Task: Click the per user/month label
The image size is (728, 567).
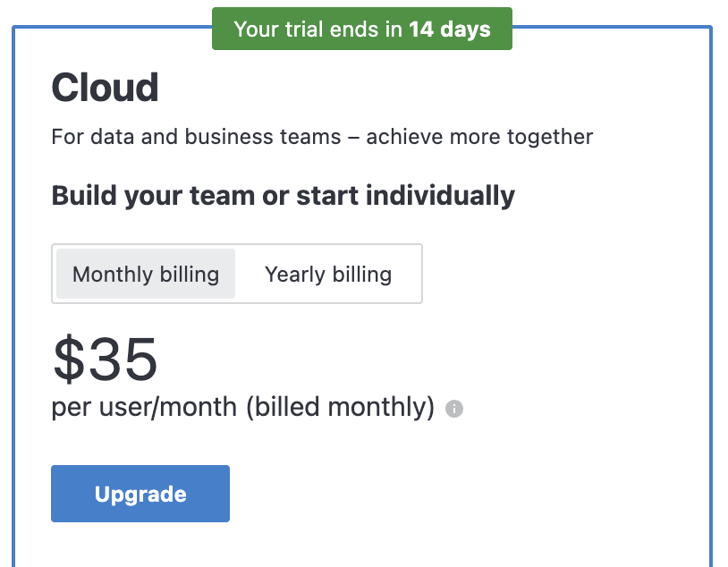Action: pyautogui.click(x=145, y=408)
